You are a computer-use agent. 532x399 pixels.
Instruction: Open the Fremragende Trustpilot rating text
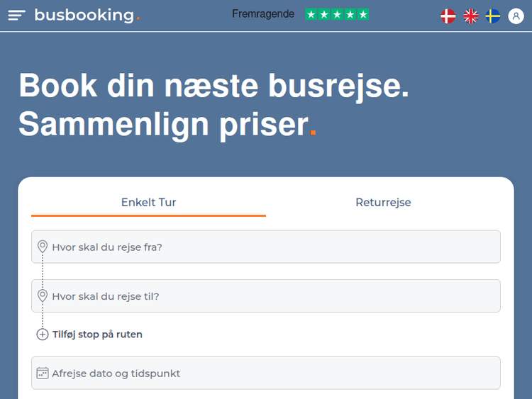[x=263, y=14]
